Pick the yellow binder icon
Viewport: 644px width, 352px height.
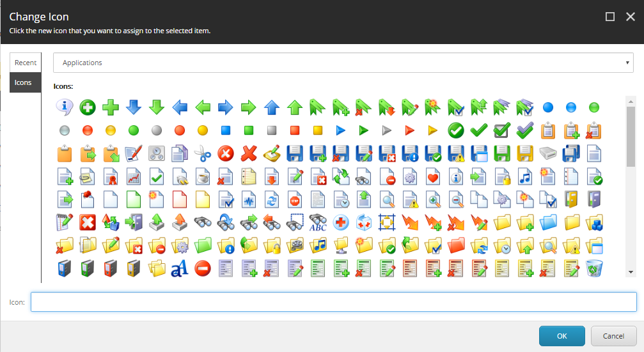[134, 269]
